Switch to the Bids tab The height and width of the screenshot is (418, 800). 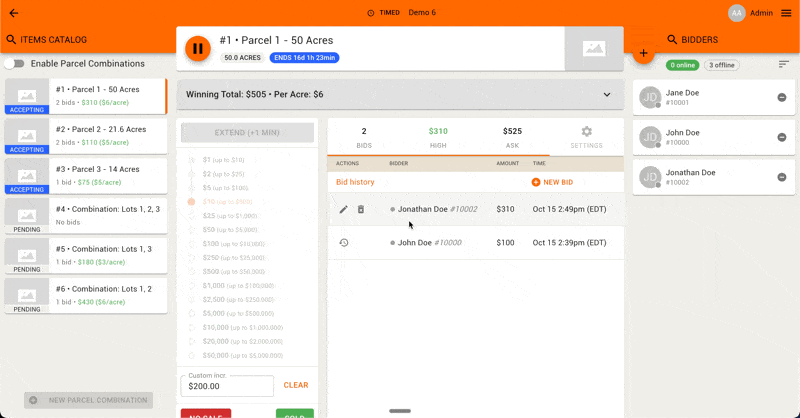[364, 137]
